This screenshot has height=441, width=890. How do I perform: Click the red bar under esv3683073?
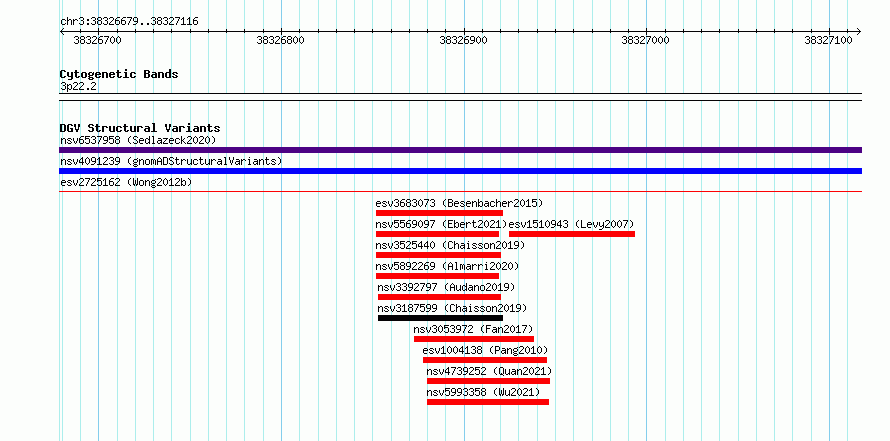pos(439,213)
